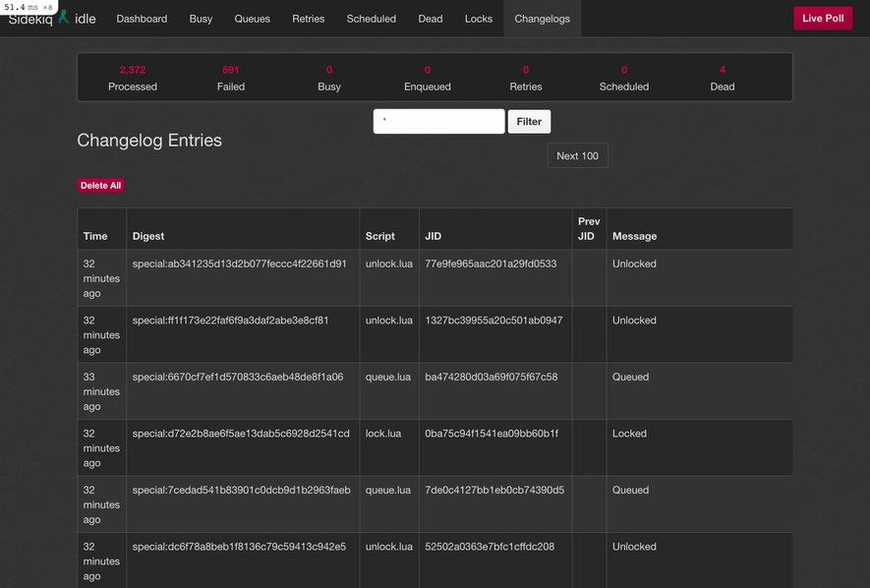Open the Queues page
This screenshot has width=870, height=588.
coord(252,19)
